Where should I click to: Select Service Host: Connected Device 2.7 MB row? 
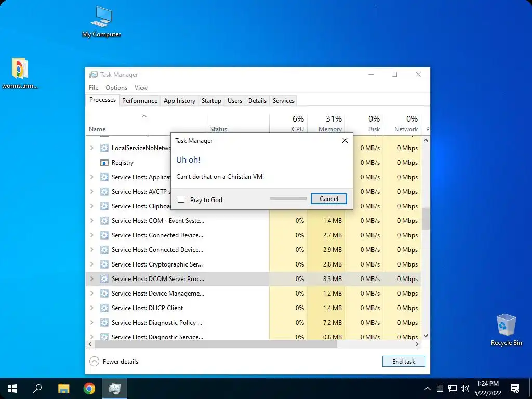tap(254, 235)
